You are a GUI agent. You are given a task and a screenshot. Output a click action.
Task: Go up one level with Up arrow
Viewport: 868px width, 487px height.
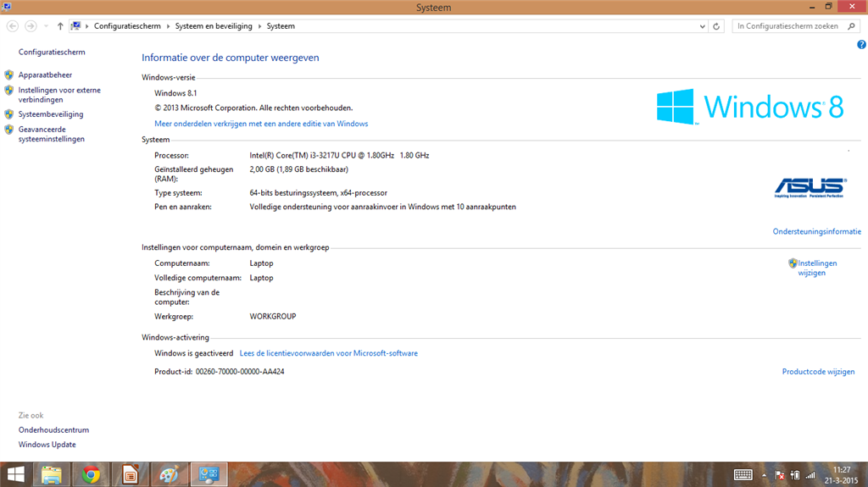[60, 26]
